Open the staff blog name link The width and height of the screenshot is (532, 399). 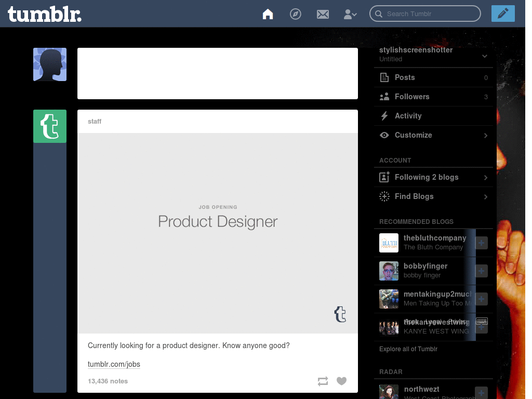click(95, 122)
